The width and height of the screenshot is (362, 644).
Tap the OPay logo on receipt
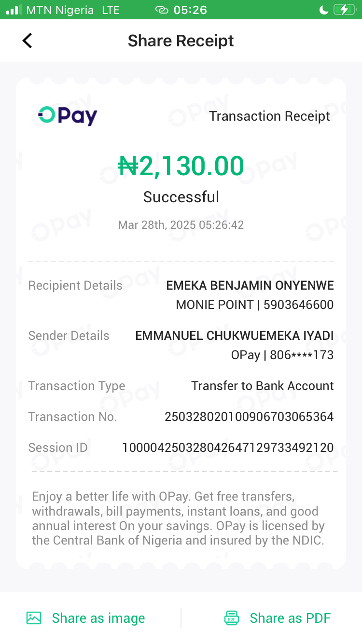tap(68, 116)
